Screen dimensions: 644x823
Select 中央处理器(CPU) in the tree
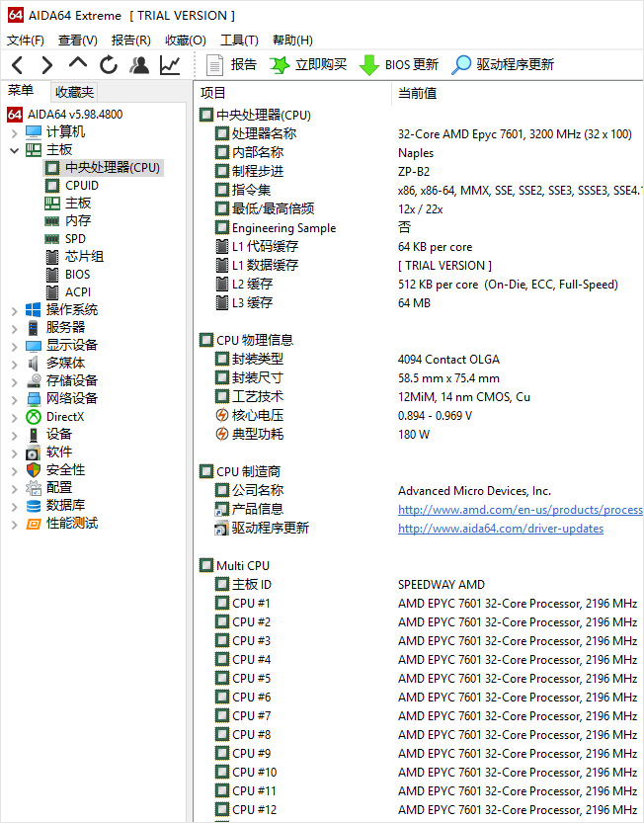(103, 168)
